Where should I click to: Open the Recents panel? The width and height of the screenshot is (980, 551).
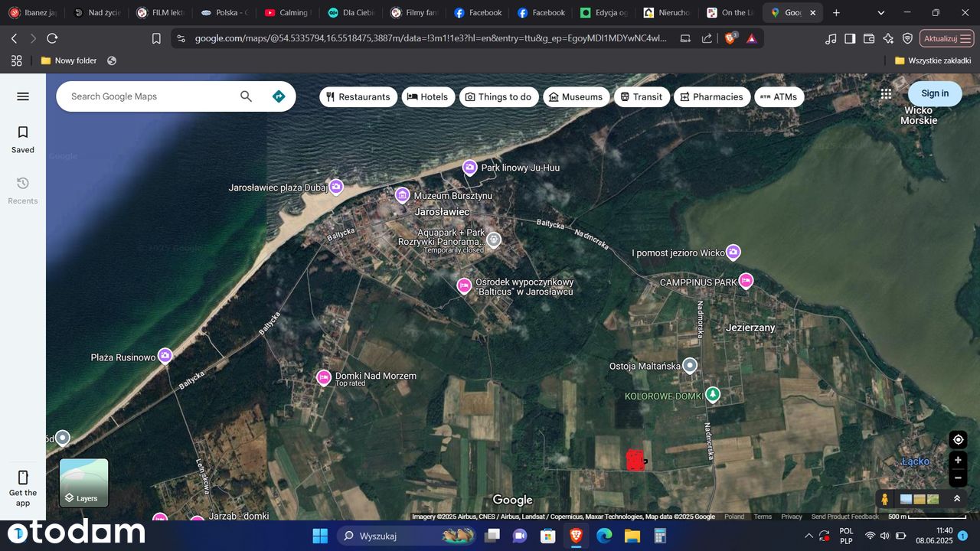tap(23, 191)
